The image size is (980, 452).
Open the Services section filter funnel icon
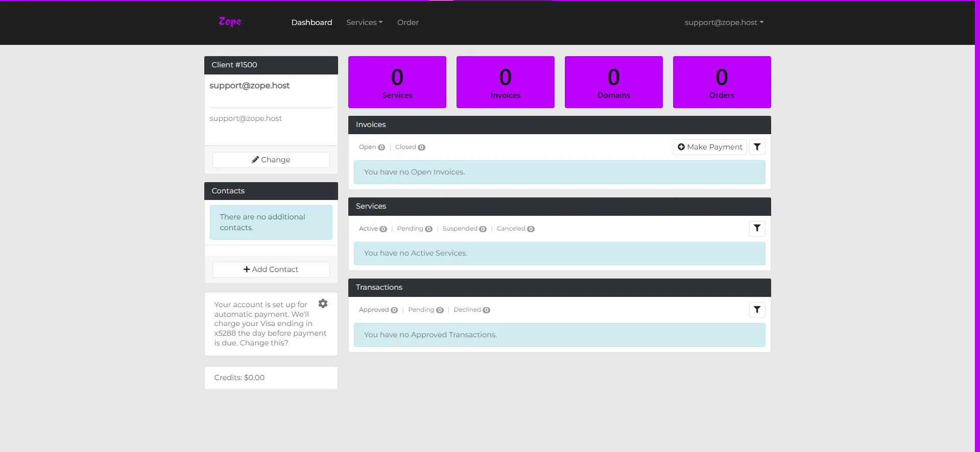click(757, 229)
